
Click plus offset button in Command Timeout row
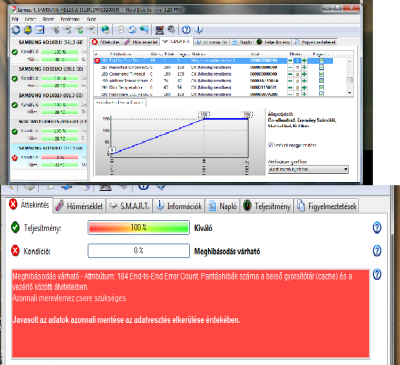click(304, 74)
